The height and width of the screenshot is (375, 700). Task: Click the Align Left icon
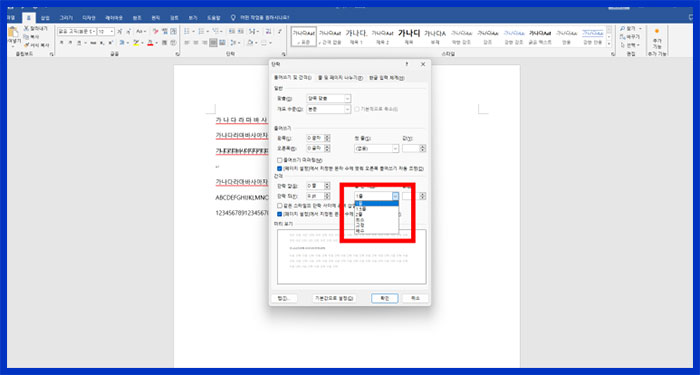pyautogui.click(x=187, y=43)
